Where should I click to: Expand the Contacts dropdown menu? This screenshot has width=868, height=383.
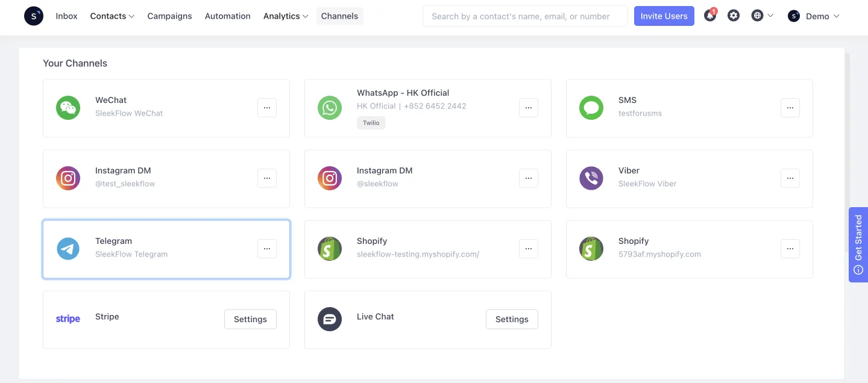pos(112,16)
